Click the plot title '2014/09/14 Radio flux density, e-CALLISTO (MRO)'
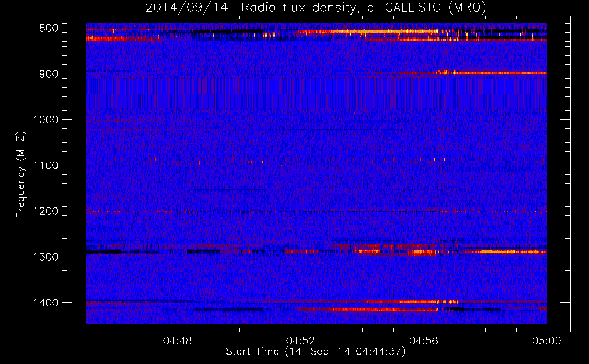The height and width of the screenshot is (364, 589). point(316,8)
